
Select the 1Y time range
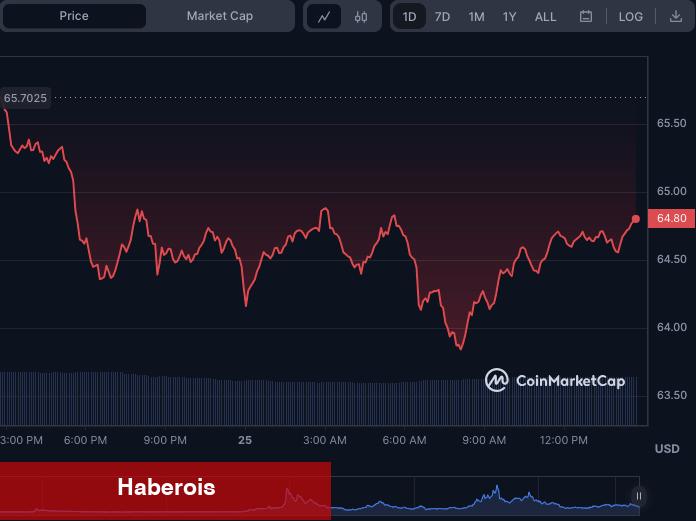click(509, 17)
